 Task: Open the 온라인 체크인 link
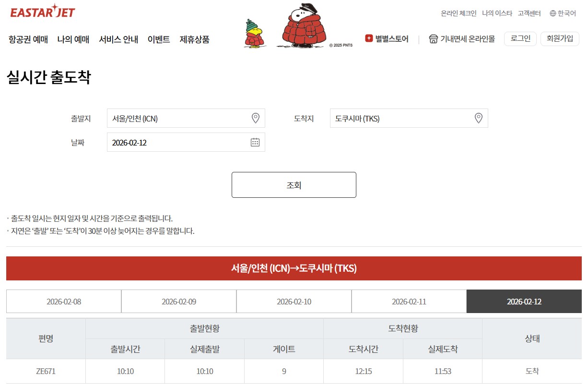click(x=459, y=13)
